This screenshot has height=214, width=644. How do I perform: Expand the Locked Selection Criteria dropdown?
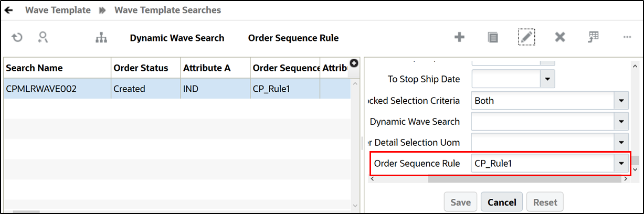[621, 101]
